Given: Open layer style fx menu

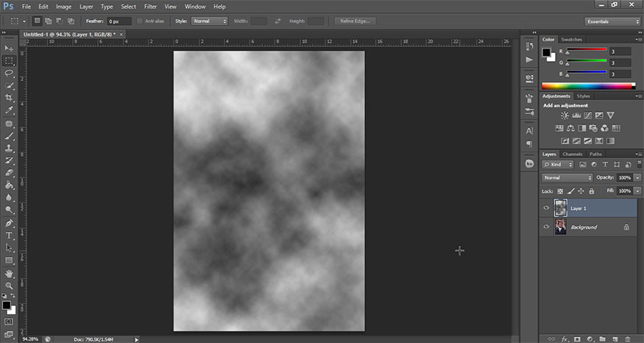Looking at the screenshot, I should point(565,339).
